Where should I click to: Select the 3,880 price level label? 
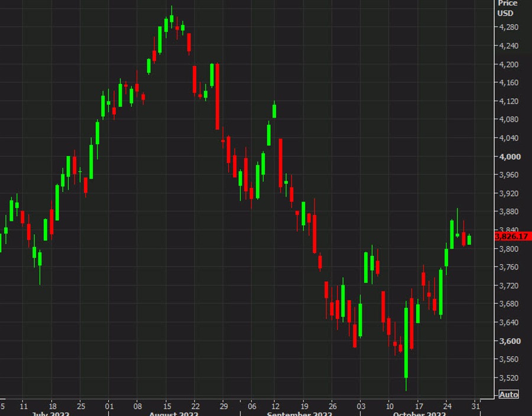click(x=509, y=212)
